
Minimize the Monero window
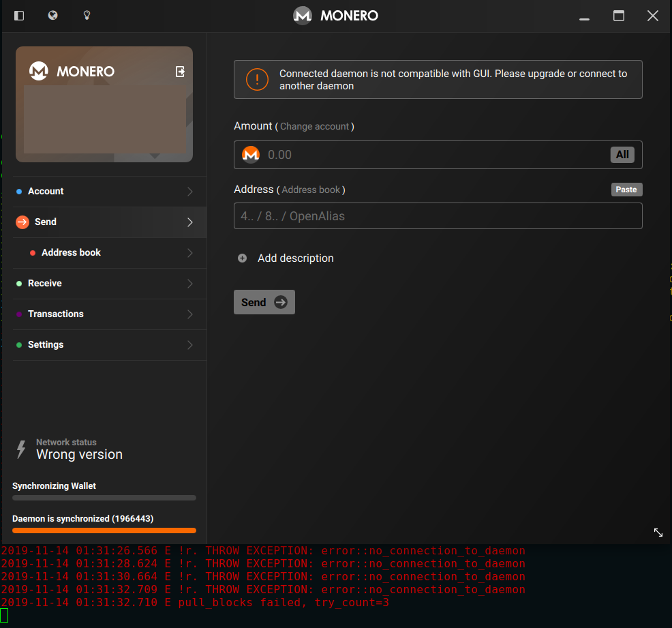pyautogui.click(x=584, y=19)
